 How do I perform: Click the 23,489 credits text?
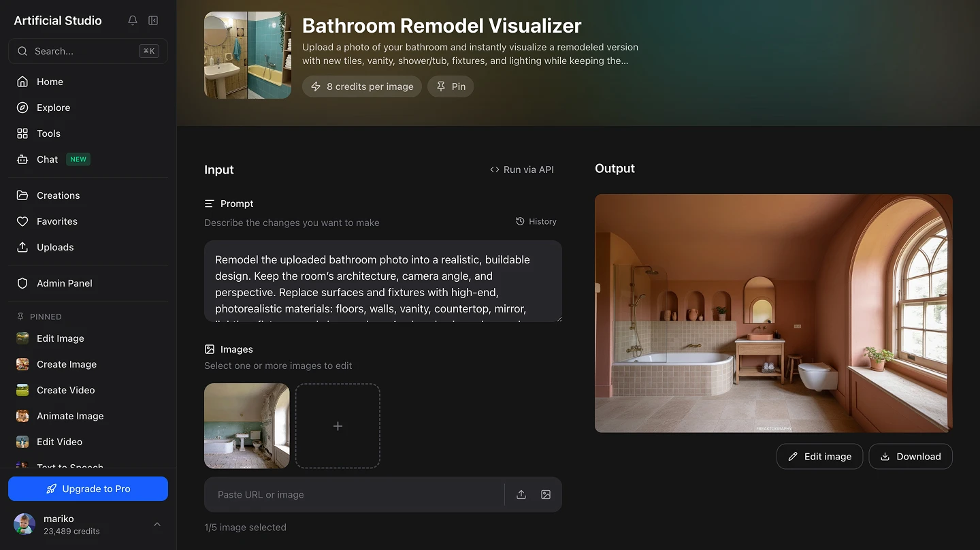(x=71, y=531)
